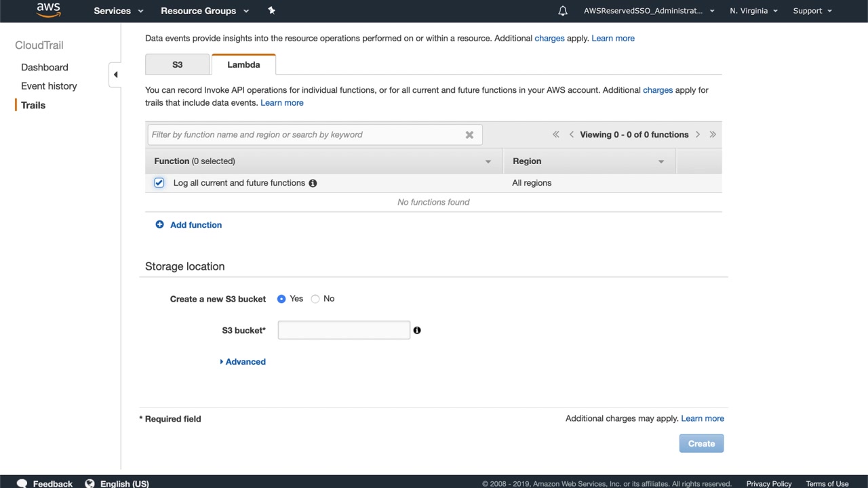Open the notifications bell
This screenshot has height=488, width=868.
[x=562, y=11]
